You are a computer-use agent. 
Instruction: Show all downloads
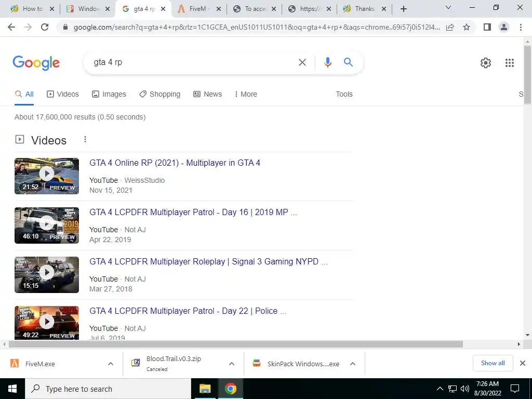click(x=493, y=363)
